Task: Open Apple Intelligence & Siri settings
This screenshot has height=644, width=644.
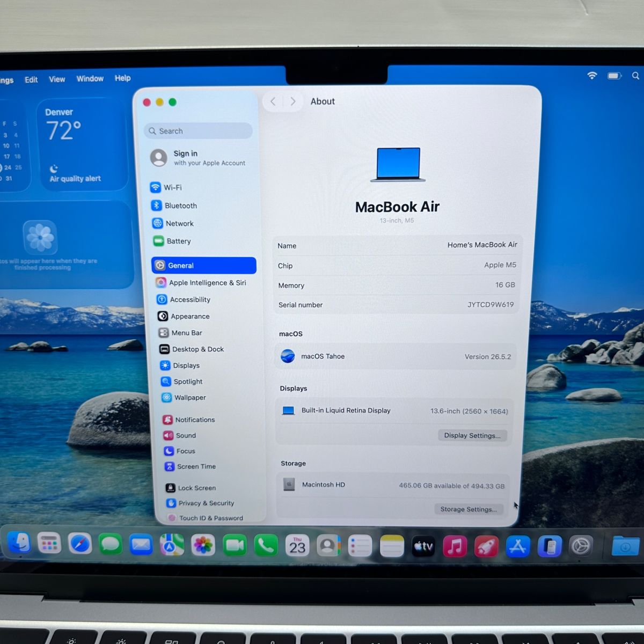Action: [201, 282]
